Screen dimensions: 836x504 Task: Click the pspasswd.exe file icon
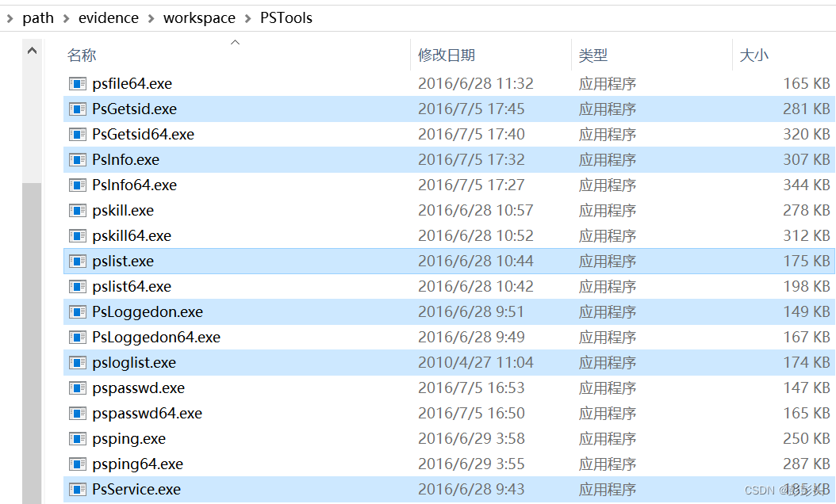pos(77,388)
